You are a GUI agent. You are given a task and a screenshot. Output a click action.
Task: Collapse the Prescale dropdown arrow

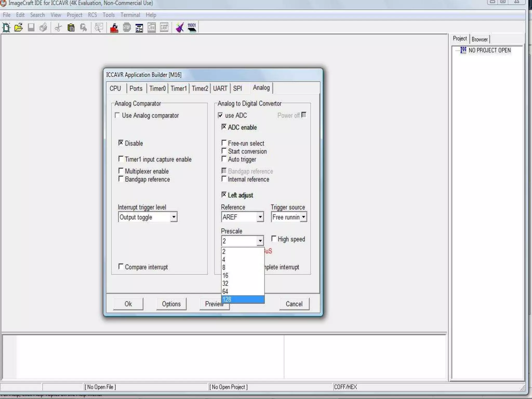260,241
